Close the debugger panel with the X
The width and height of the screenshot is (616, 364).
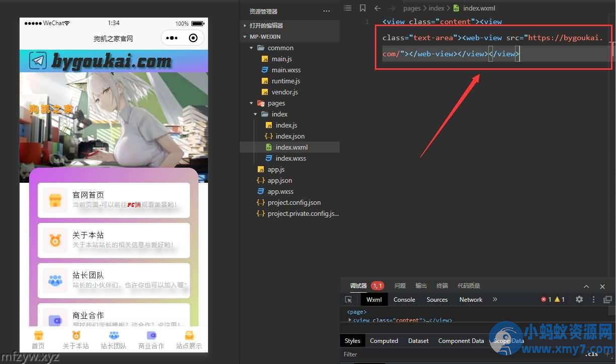coord(602,286)
